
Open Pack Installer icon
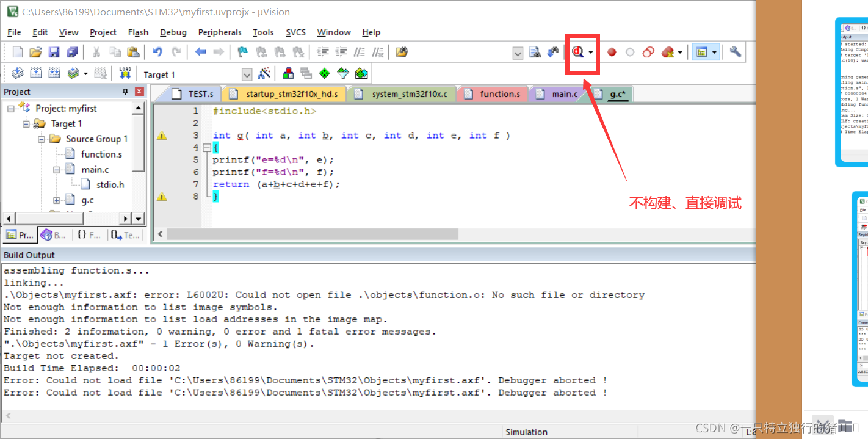361,73
